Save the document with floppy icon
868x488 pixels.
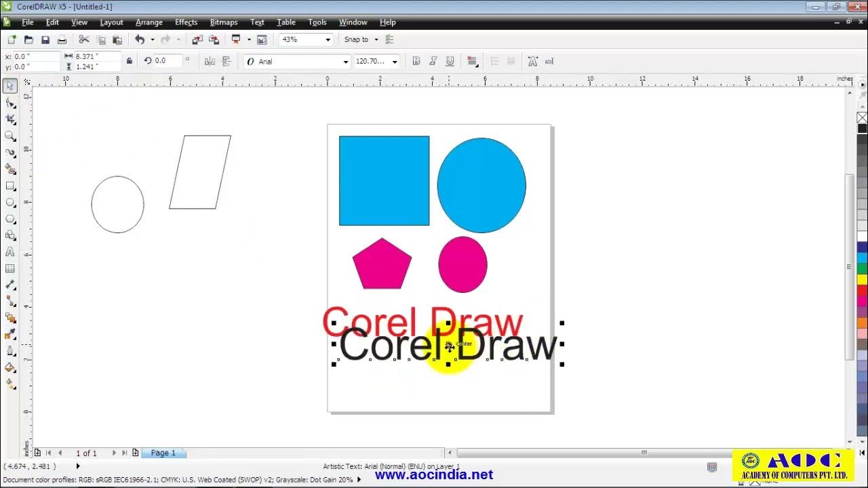click(x=45, y=40)
